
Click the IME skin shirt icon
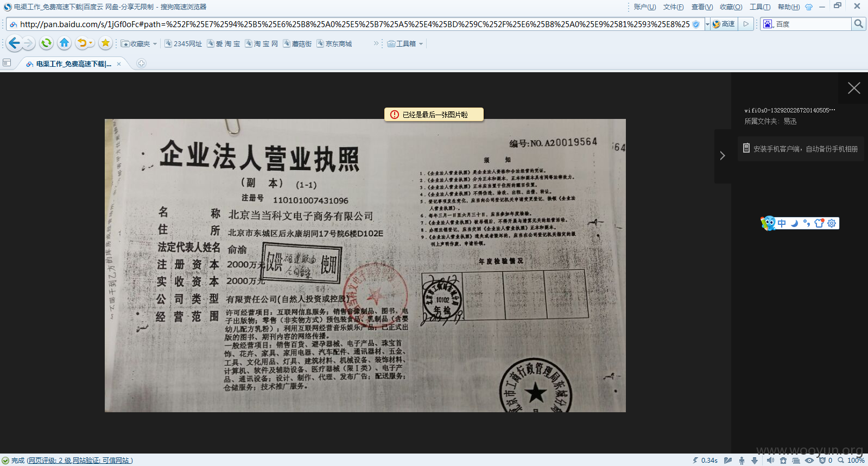pyautogui.click(x=819, y=223)
